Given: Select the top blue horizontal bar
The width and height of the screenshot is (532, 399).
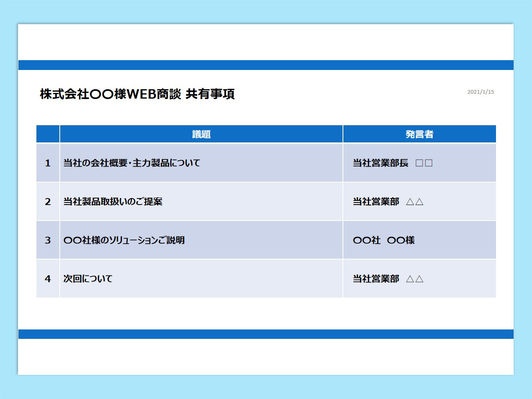Looking at the screenshot, I should pos(266,65).
